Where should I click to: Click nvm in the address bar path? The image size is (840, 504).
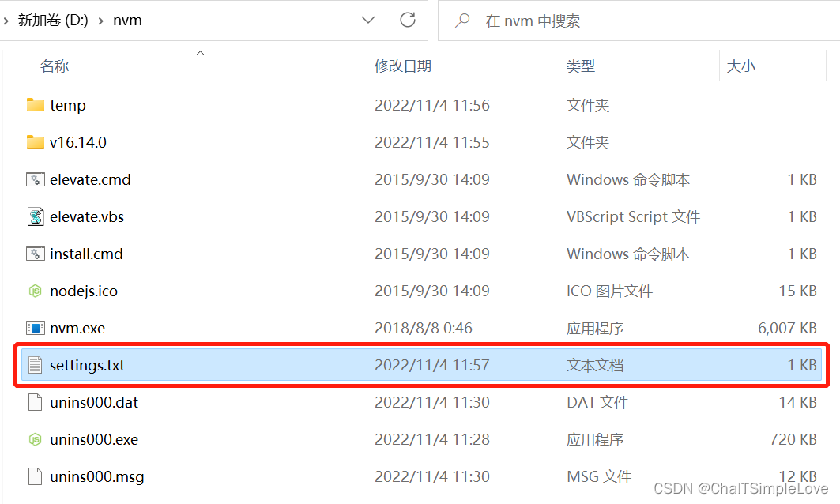point(127,20)
